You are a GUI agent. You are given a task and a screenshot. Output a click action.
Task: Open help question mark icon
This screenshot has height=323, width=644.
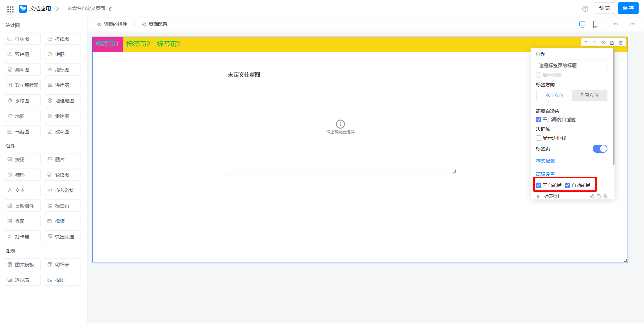pyautogui.click(x=585, y=9)
